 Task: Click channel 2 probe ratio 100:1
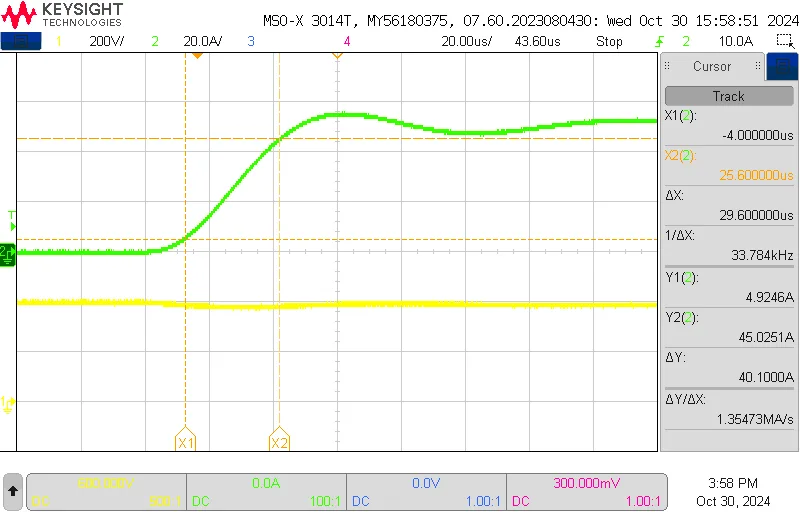(x=325, y=501)
